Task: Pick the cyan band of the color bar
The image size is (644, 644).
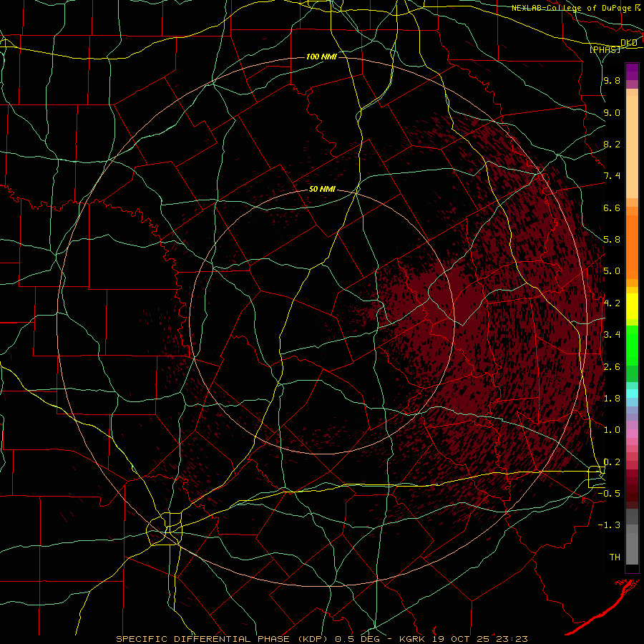Action: (x=632, y=394)
